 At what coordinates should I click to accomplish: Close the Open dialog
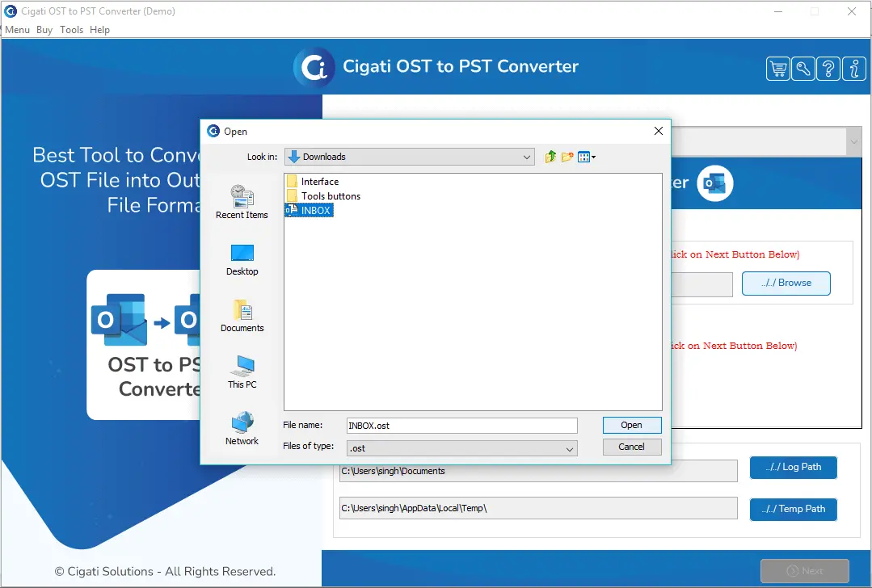[x=659, y=131]
